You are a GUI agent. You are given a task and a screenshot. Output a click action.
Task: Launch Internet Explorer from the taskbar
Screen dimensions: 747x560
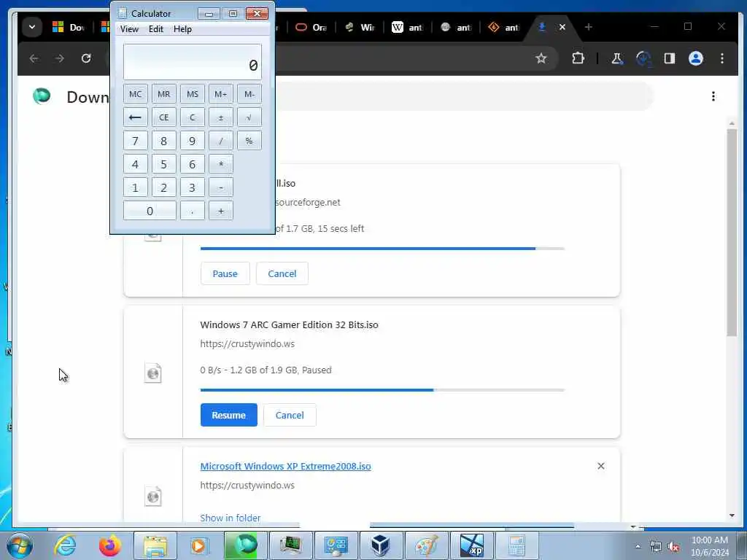[x=65, y=545]
